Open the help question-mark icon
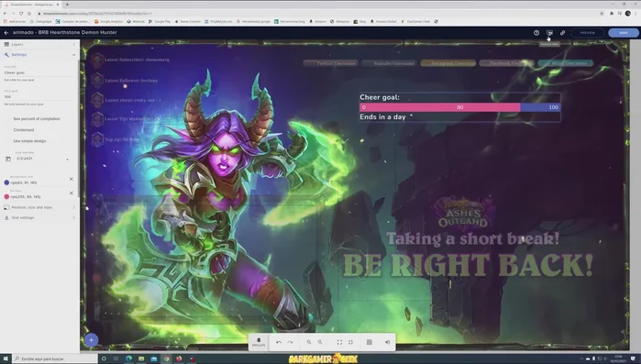This screenshot has height=364, width=641. [536, 33]
